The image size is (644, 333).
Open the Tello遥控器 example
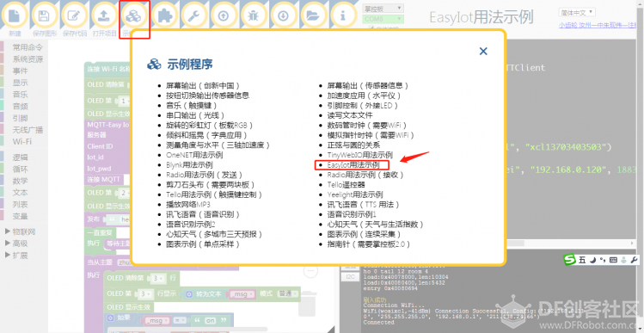coord(346,185)
